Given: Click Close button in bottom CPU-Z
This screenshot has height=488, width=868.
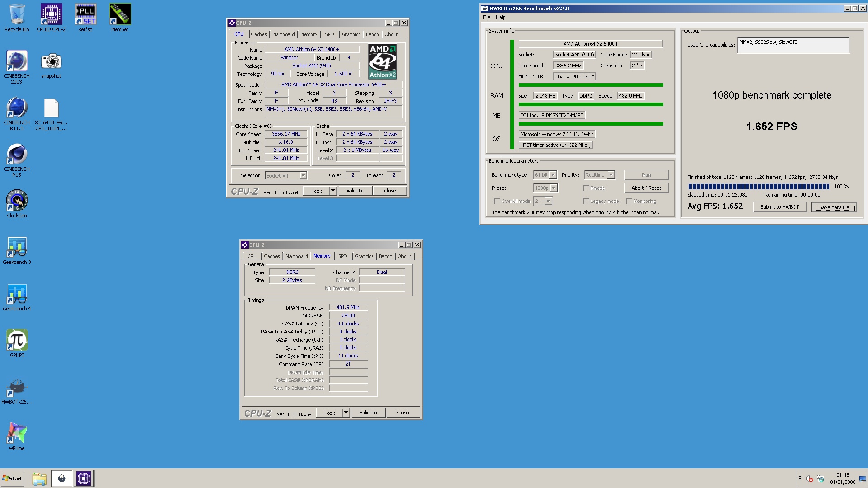Looking at the screenshot, I should (x=403, y=413).
